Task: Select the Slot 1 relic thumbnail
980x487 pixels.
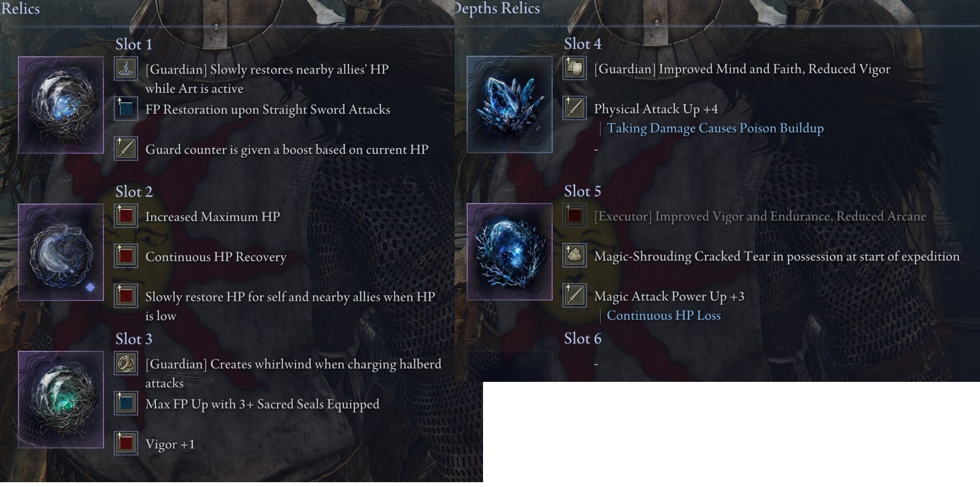Action: point(61,105)
